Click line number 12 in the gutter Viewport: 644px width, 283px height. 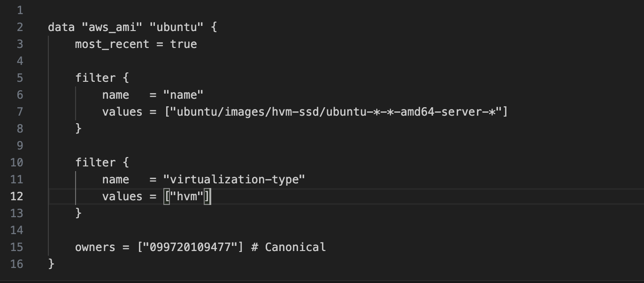point(16,197)
